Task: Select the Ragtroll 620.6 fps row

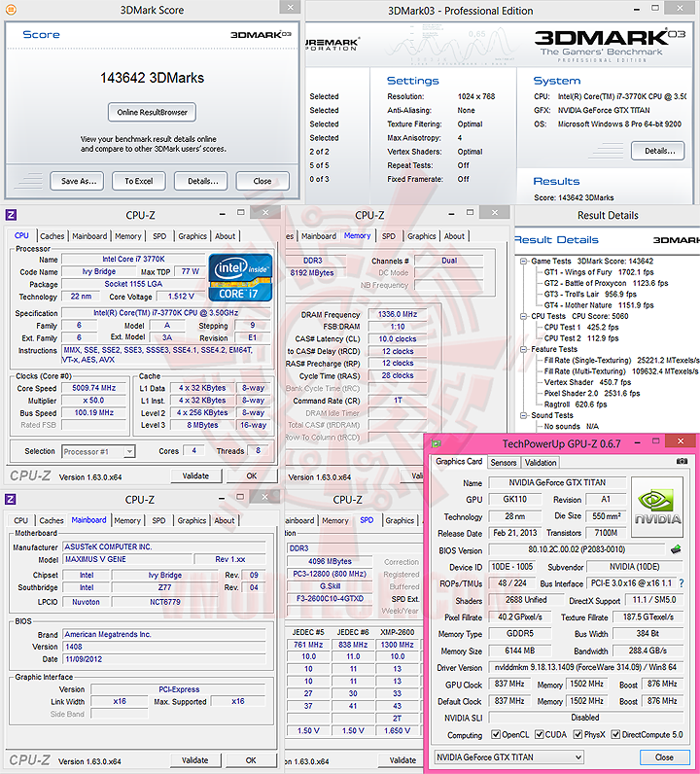Action: 576,405
